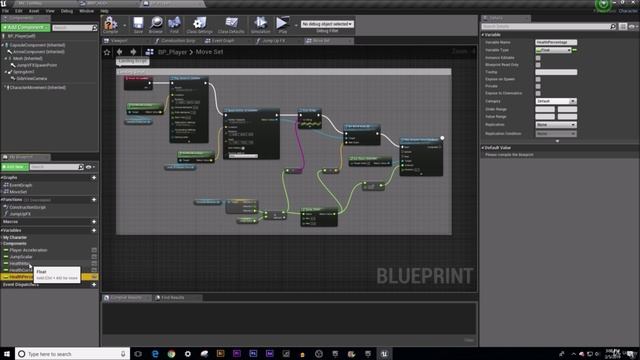Toggle the Expose on Spawn checkbox

[x=538, y=79]
